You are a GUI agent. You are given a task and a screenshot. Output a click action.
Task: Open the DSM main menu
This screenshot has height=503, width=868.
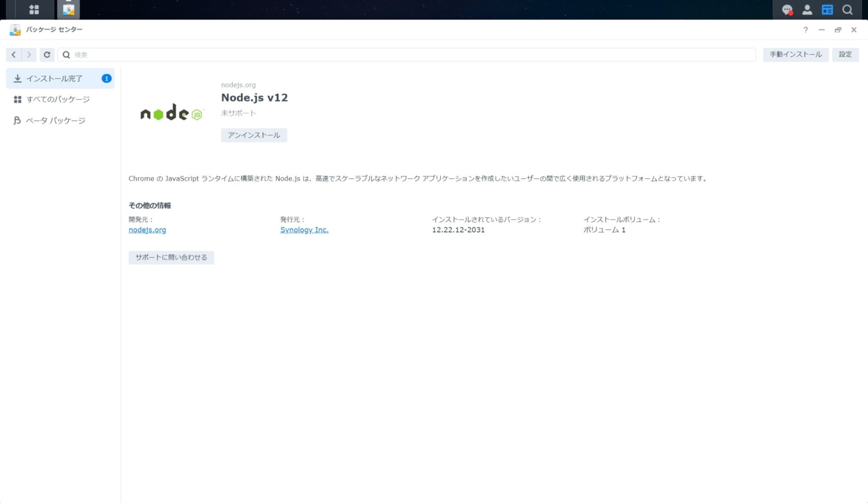(34, 9)
